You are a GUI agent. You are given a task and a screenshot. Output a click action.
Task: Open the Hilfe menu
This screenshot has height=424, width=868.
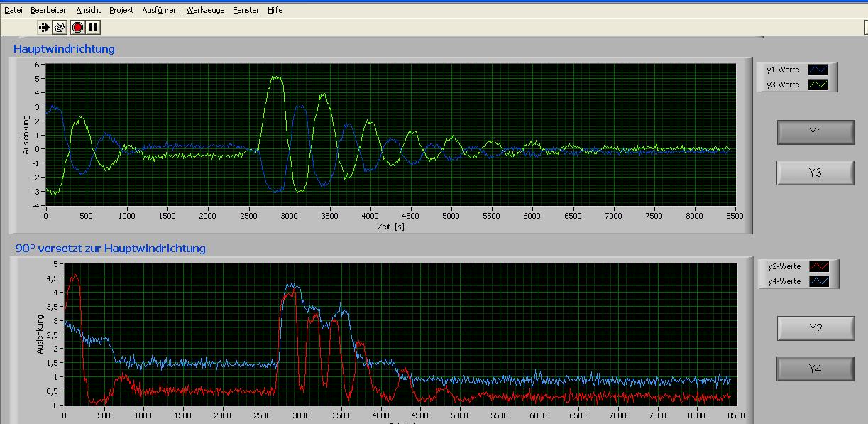click(x=275, y=10)
